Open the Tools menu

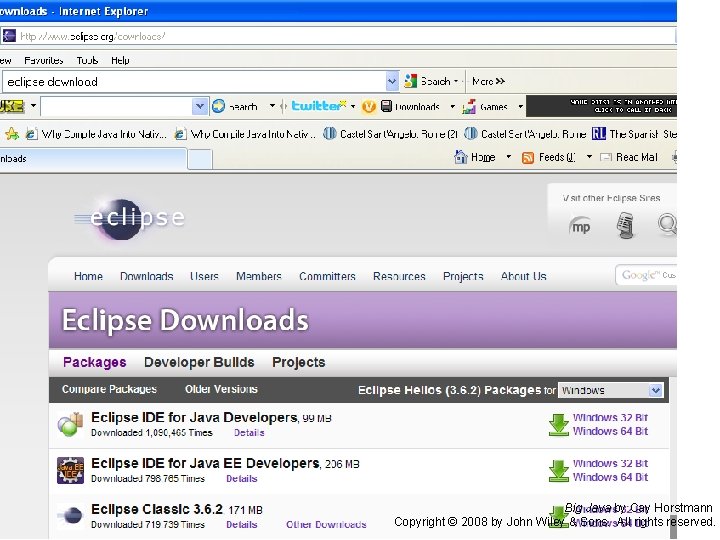pos(87,60)
